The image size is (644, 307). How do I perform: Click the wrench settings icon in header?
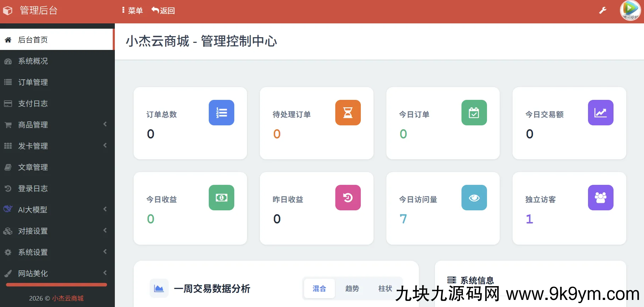point(603,11)
